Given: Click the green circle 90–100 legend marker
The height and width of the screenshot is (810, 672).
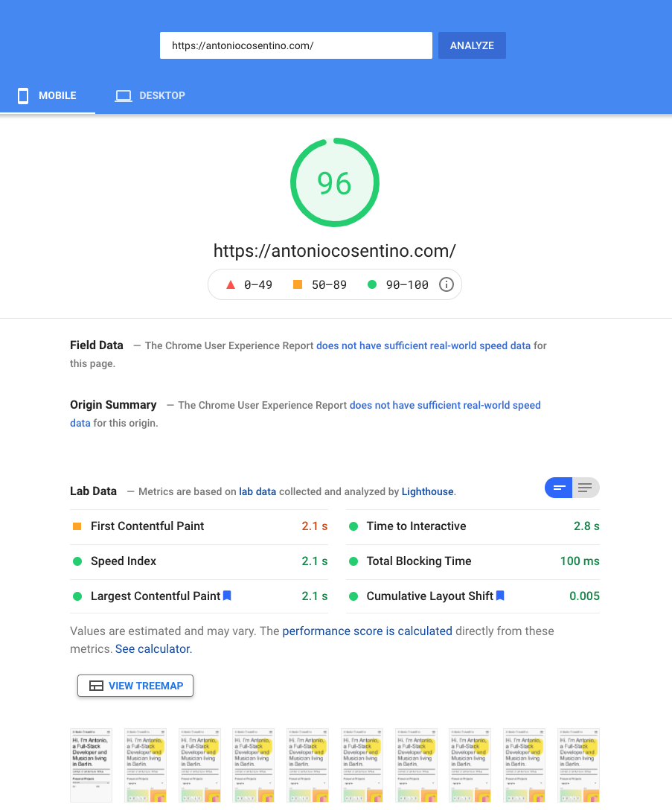Looking at the screenshot, I should point(372,284).
